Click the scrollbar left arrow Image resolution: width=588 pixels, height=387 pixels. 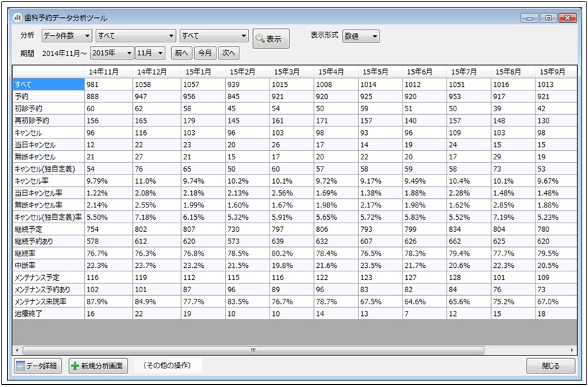point(17,350)
